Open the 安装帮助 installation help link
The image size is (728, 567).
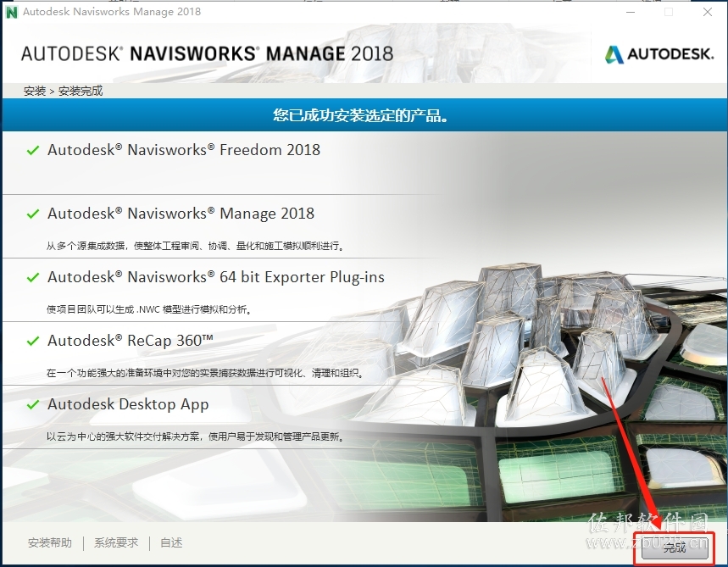tap(50, 542)
